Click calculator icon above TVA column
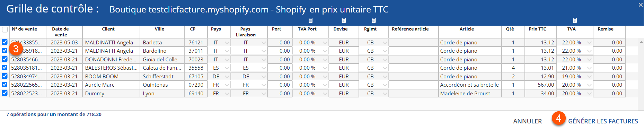 (x=575, y=20)
